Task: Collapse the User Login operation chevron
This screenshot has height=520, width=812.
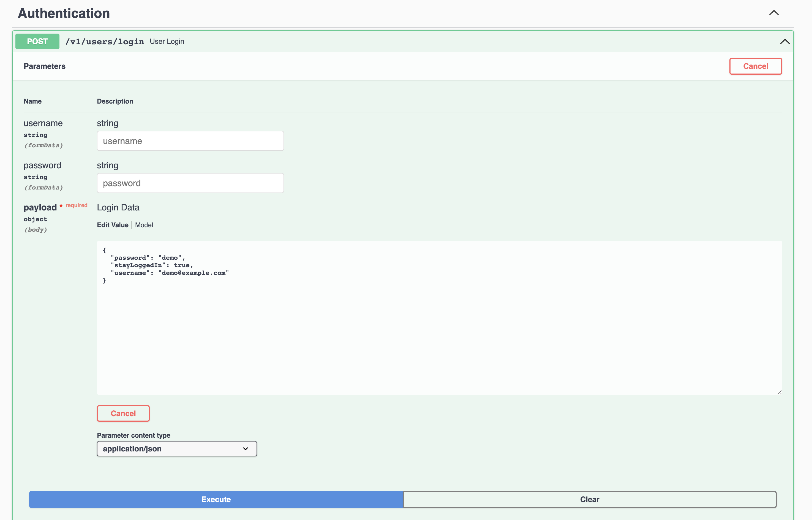Action: coord(785,41)
